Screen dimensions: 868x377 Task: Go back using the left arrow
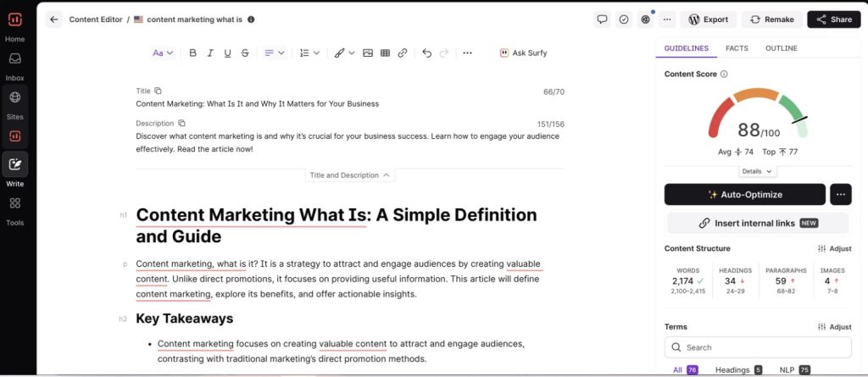(x=54, y=19)
